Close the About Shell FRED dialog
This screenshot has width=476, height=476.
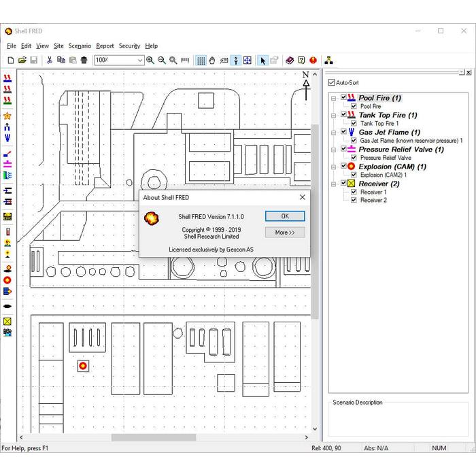coord(303,197)
